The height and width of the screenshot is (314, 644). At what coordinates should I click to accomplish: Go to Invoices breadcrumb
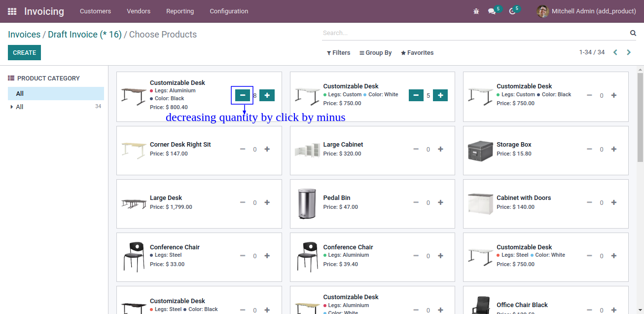point(24,35)
